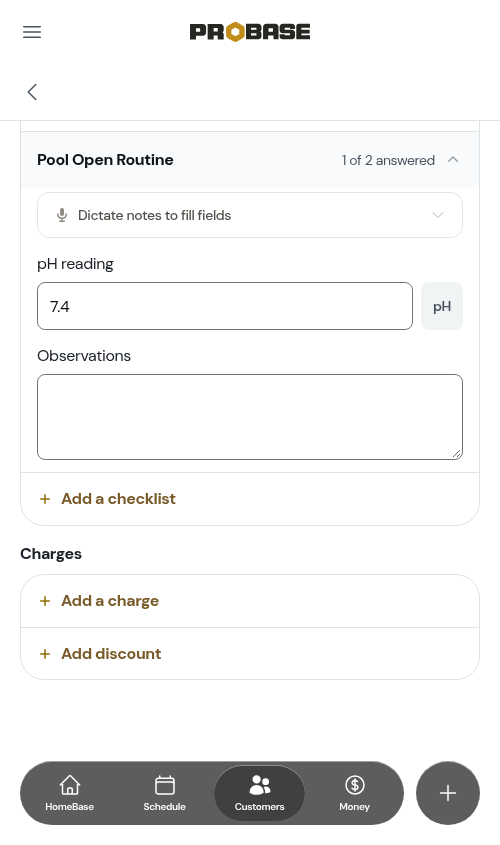Tap the microphone dictate icon

62,215
